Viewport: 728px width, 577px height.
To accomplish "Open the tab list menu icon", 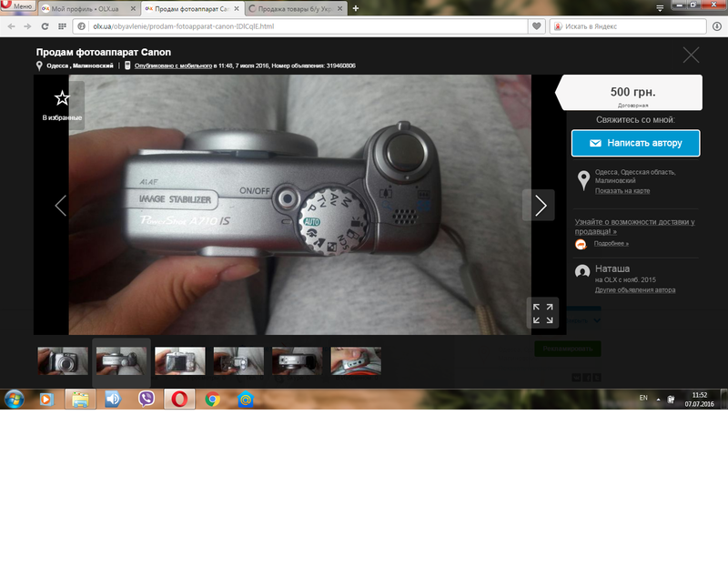I will point(660,8).
